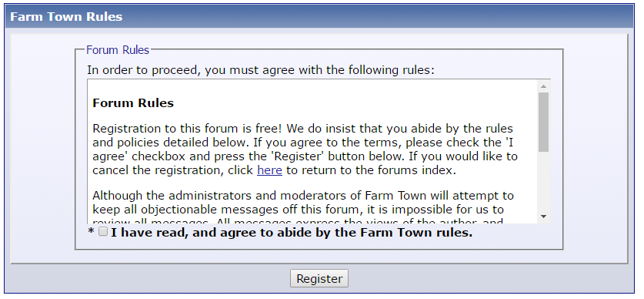The image size is (644, 299).
Task: Click the 'I have read, and agree' label text
Action: pyautogui.click(x=292, y=233)
